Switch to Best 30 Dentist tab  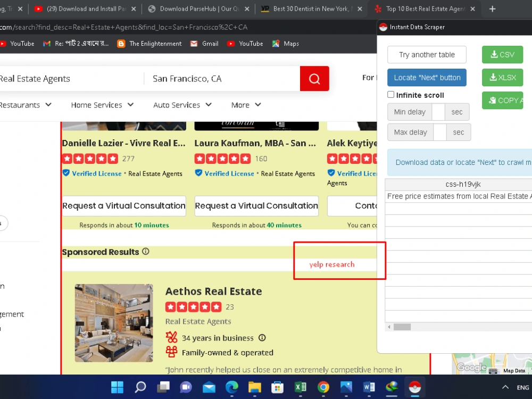tap(311, 9)
